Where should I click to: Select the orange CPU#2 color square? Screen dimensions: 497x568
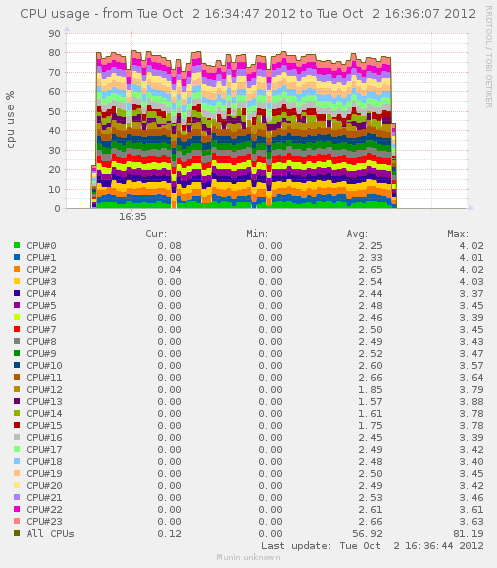point(17,269)
